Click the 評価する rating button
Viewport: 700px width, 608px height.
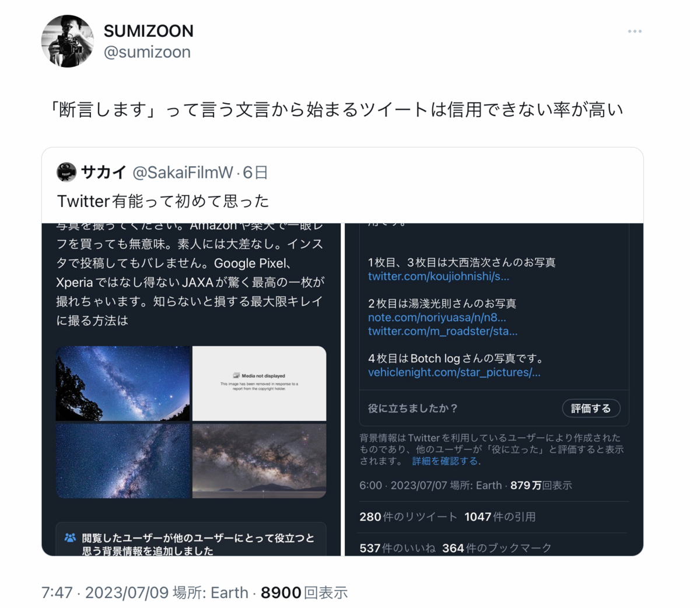click(x=591, y=408)
